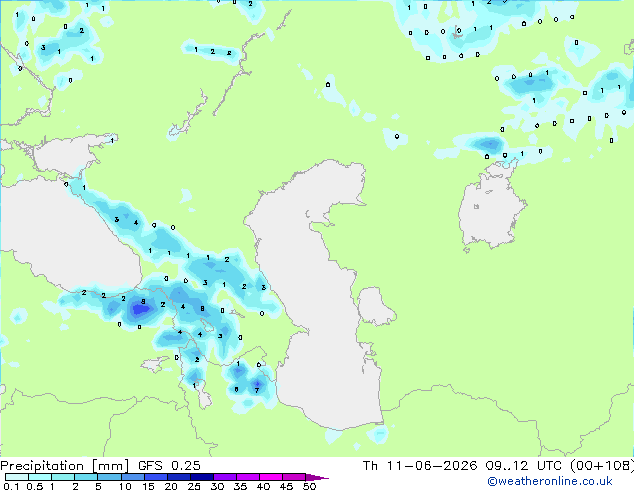Click the legend value label '50'

click(309, 486)
